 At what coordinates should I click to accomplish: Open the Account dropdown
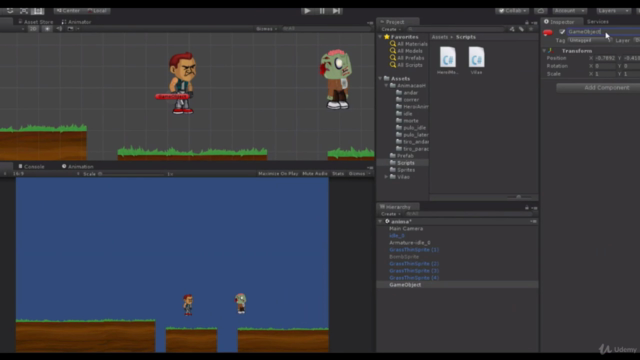click(569, 11)
